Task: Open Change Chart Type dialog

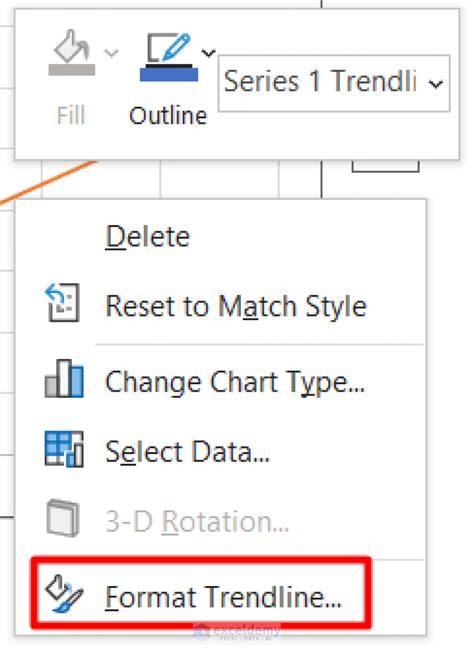Action: click(220, 382)
